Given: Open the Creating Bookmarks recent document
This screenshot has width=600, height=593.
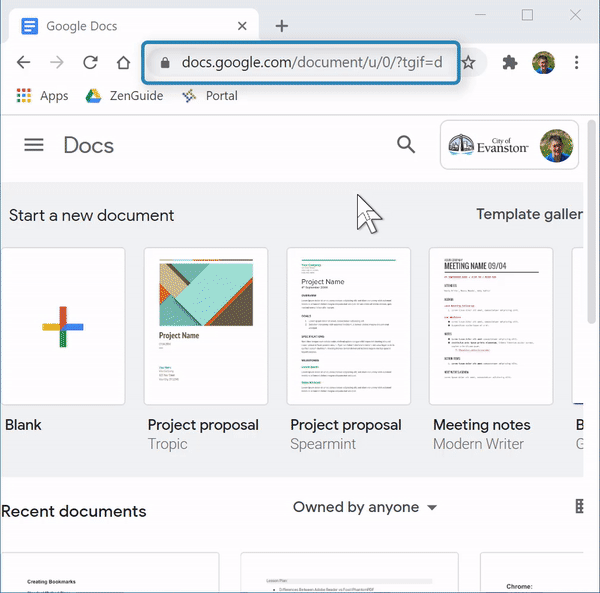Looking at the screenshot, I should click(x=110, y=572).
